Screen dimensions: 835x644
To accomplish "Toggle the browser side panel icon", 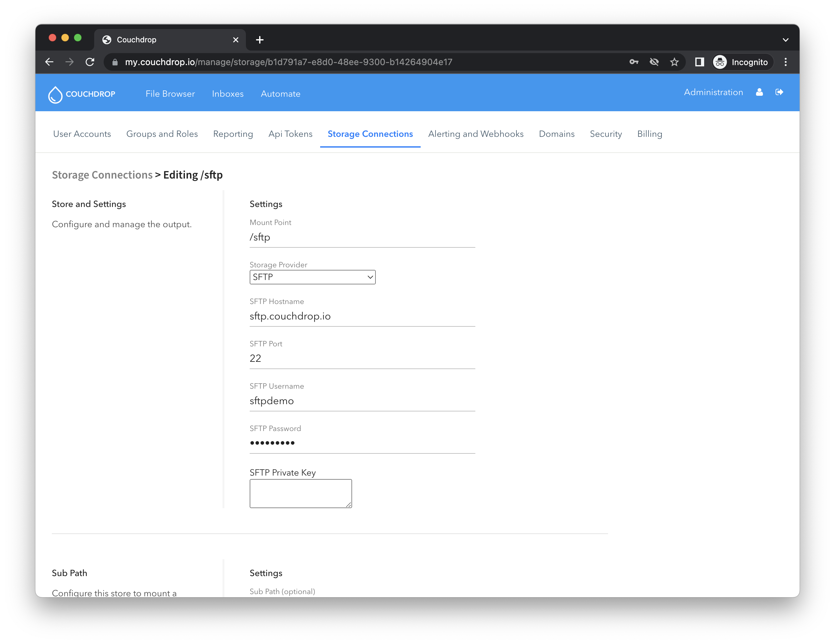I will click(x=699, y=62).
